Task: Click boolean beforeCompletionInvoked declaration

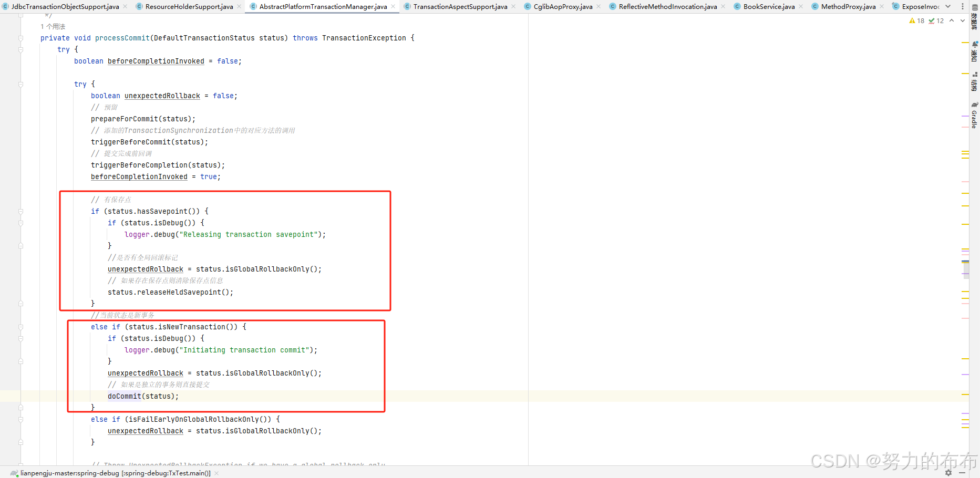Action: point(158,61)
